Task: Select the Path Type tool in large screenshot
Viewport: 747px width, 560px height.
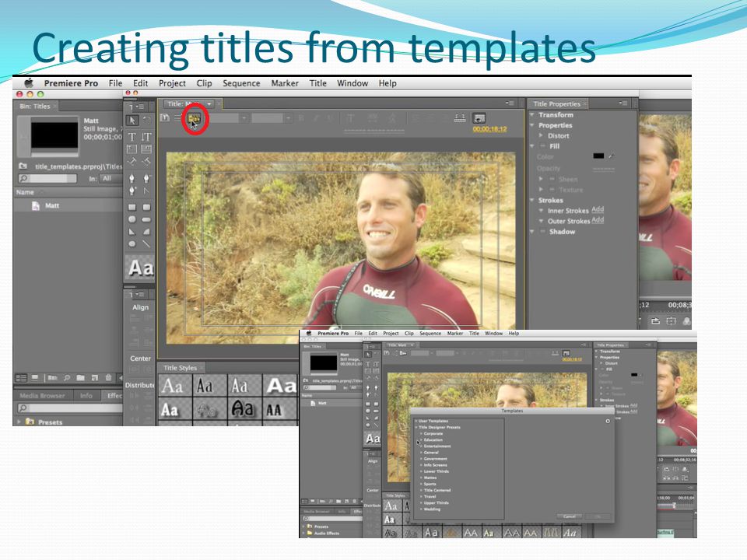Action: click(132, 162)
